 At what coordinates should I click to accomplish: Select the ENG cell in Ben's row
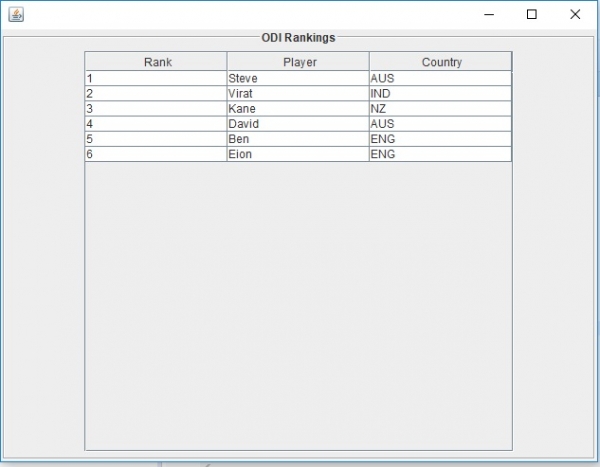tap(440, 139)
